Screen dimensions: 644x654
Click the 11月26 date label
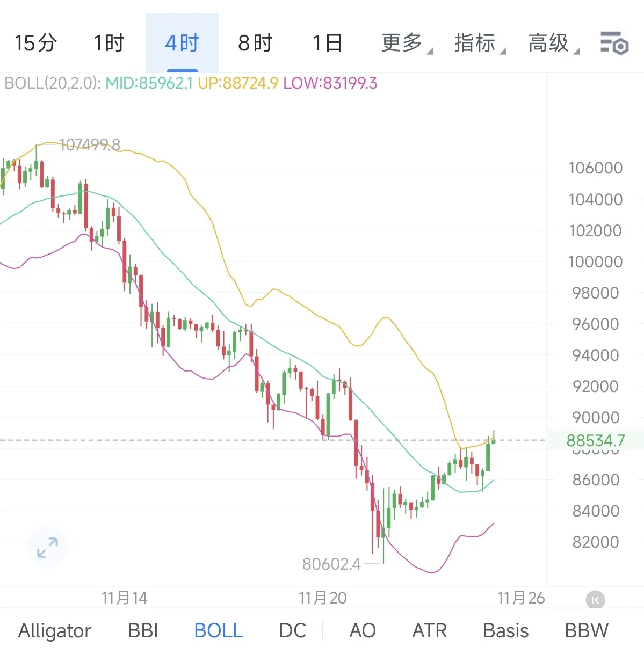[521, 598]
